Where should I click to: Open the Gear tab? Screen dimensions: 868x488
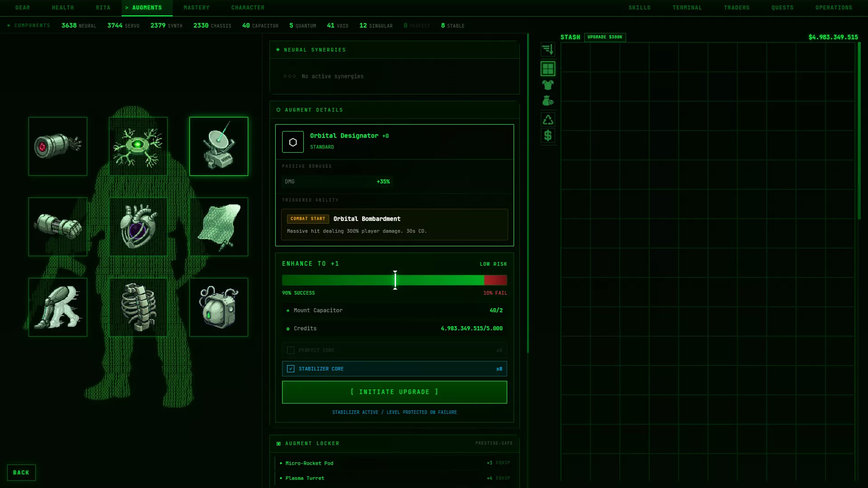coord(23,8)
